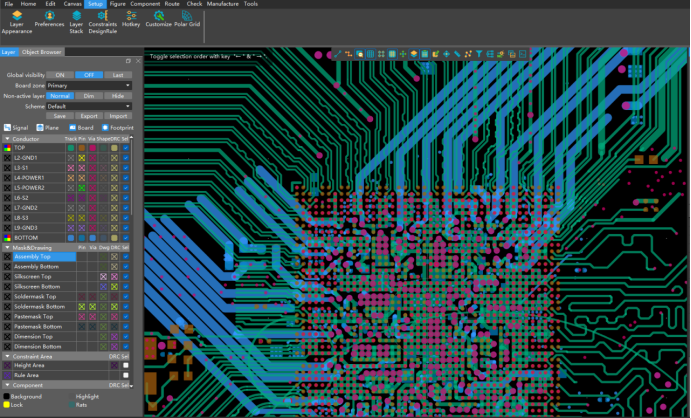
Task: Click the Footprint category icon
Action: 105,128
